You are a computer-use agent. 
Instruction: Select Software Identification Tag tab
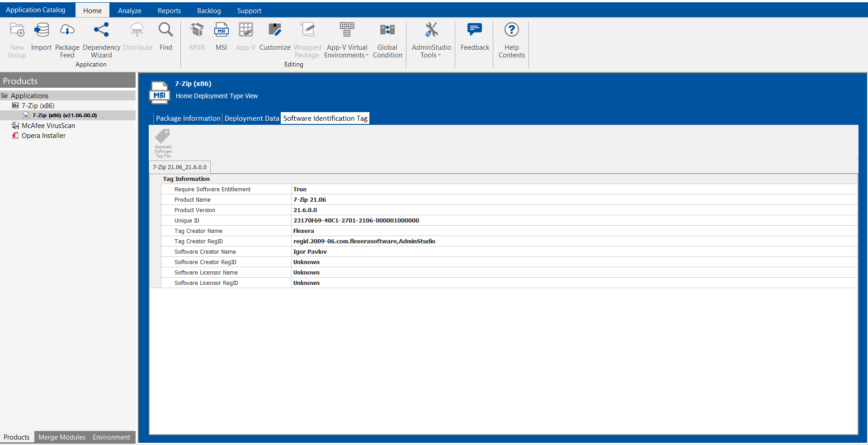pos(325,118)
